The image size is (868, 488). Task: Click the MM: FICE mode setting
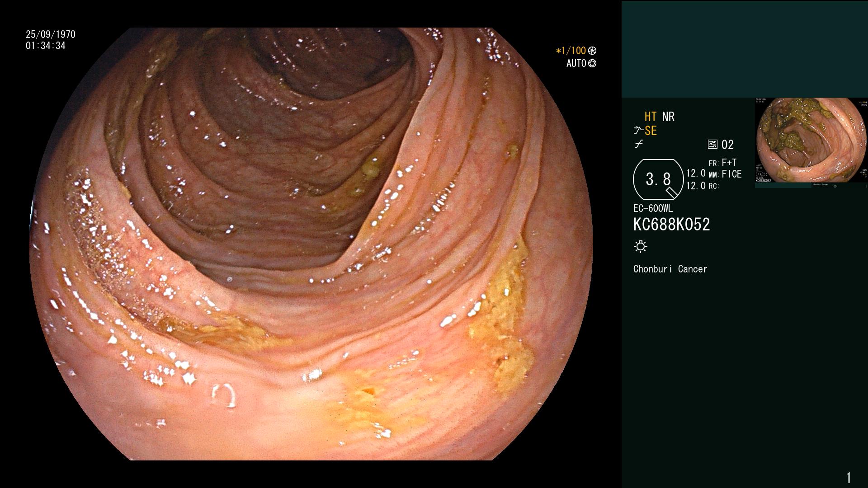[x=725, y=174]
